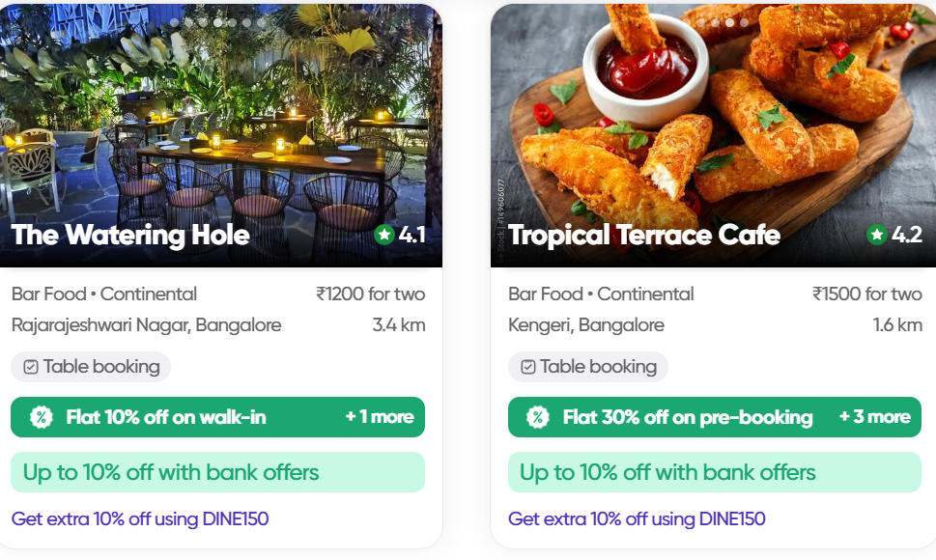Click bank offers banner on The Watering Hole card
This screenshot has height=560, width=936.
(217, 472)
